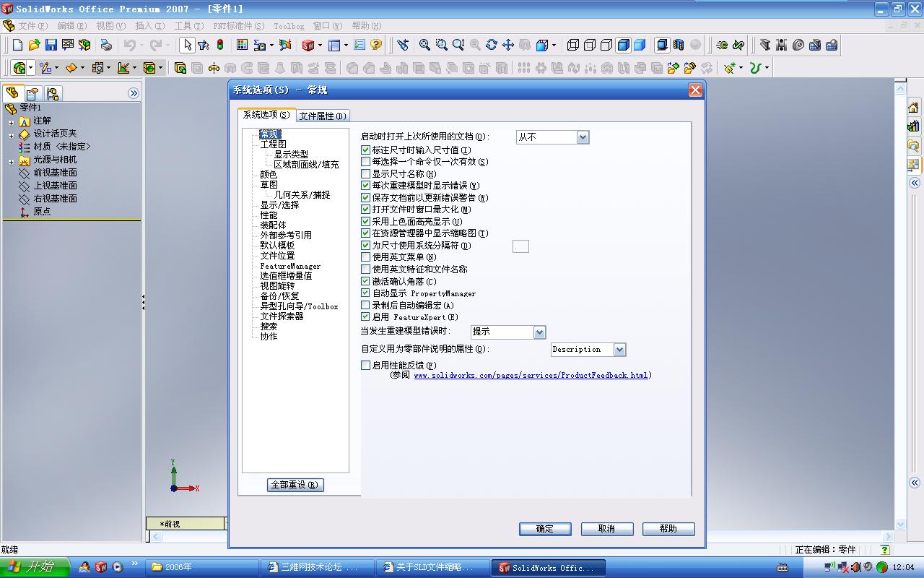Select 备份/恢复 in the options tree

(279, 296)
